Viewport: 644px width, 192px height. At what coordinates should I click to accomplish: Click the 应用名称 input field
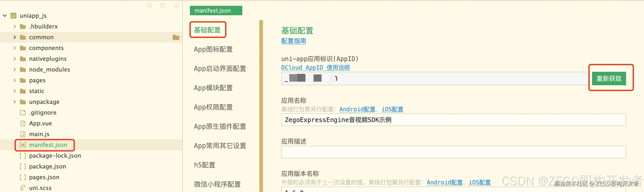click(453, 120)
